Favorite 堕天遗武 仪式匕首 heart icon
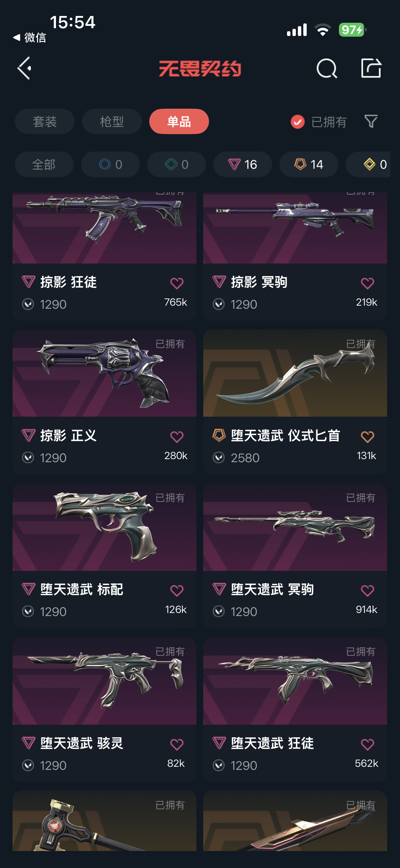 (367, 437)
